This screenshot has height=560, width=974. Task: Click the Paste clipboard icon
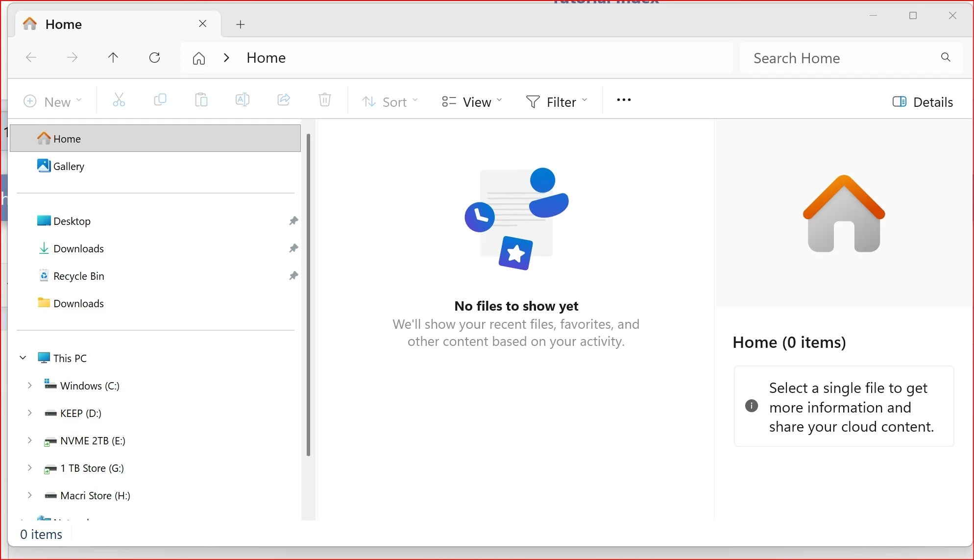[x=201, y=100]
